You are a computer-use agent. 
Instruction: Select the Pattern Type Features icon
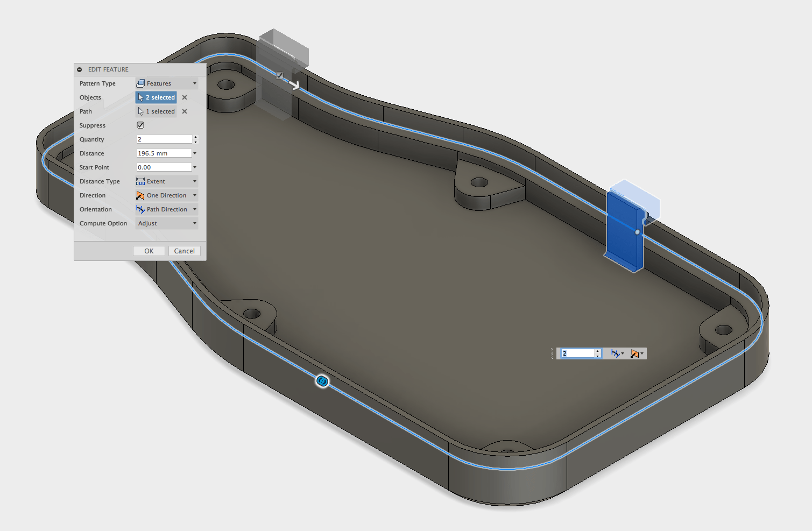[141, 83]
